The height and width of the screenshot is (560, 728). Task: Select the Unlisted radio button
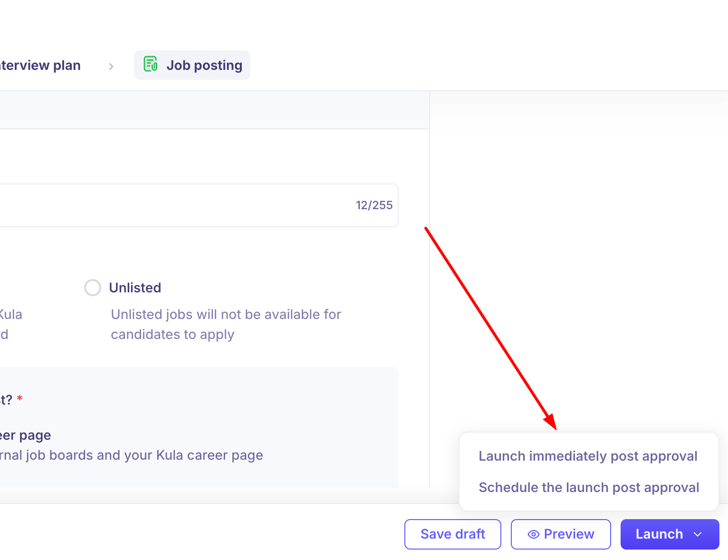[x=93, y=288]
